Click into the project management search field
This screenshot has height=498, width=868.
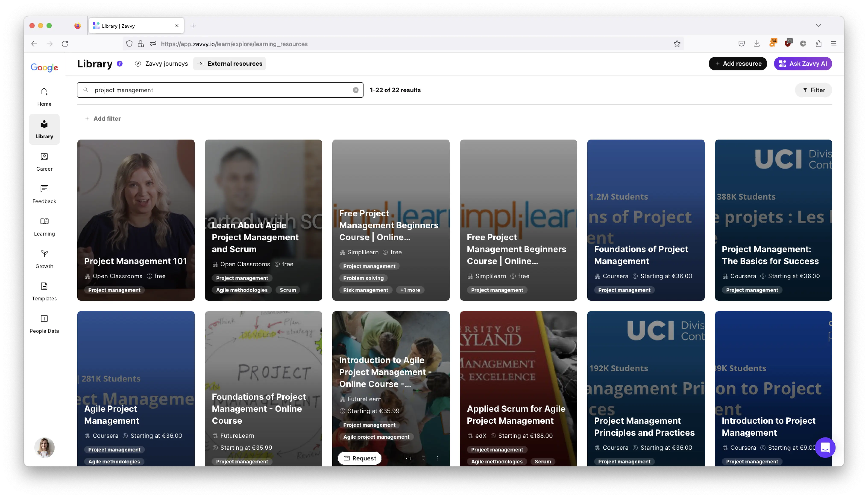click(x=219, y=90)
